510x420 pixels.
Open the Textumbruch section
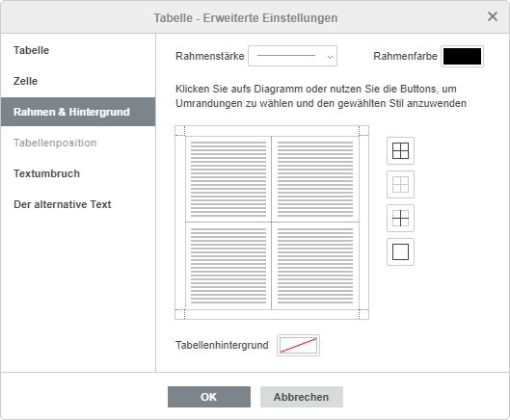78,173
